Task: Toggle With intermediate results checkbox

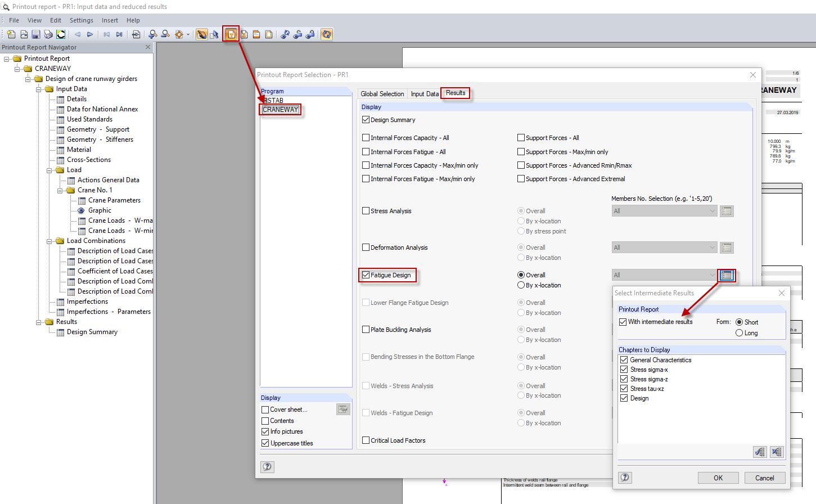Action: (623, 322)
